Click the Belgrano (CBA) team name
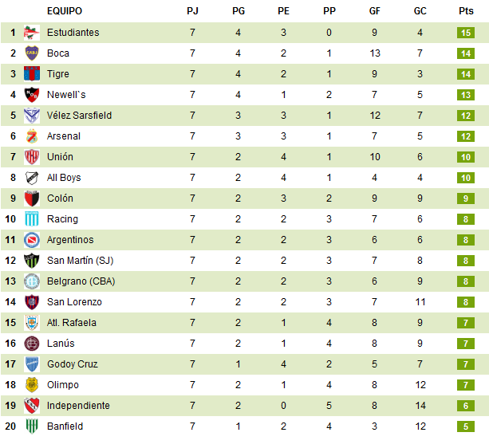489x448 pixels. [81, 281]
